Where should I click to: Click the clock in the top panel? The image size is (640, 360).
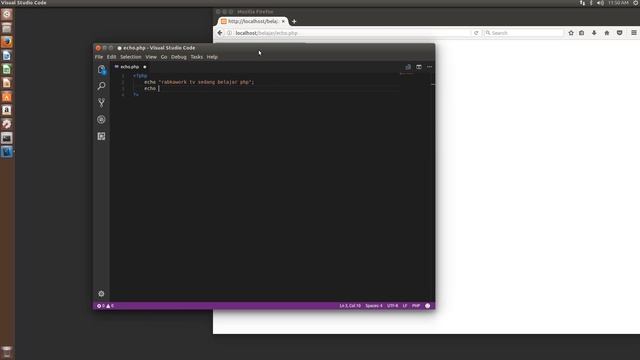[x=618, y=3]
